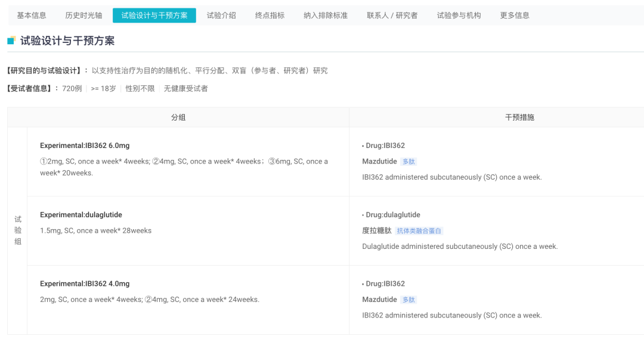
Task: Select the Experimental:dulaglutide group title
Action: 81,215
